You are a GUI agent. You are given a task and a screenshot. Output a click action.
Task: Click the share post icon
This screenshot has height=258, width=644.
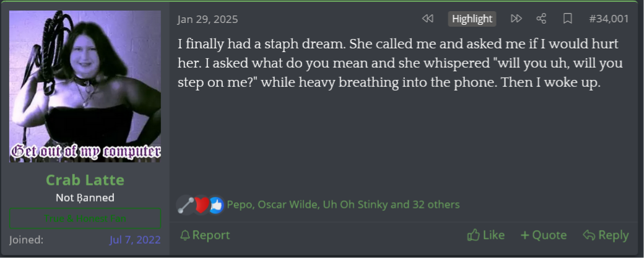pyautogui.click(x=541, y=19)
